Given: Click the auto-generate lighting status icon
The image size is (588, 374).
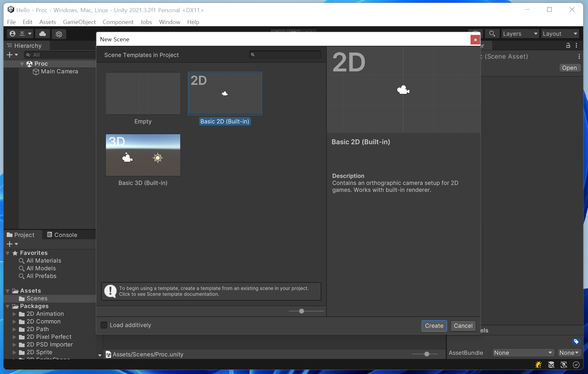Looking at the screenshot, I should (564, 365).
